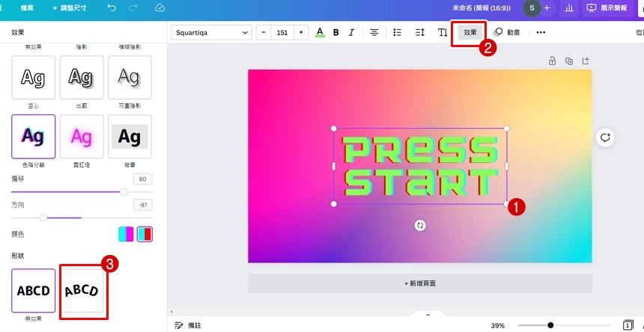644x332 pixels.
Task: Click the 效果 (Effects) button in toolbar
Action: [470, 32]
